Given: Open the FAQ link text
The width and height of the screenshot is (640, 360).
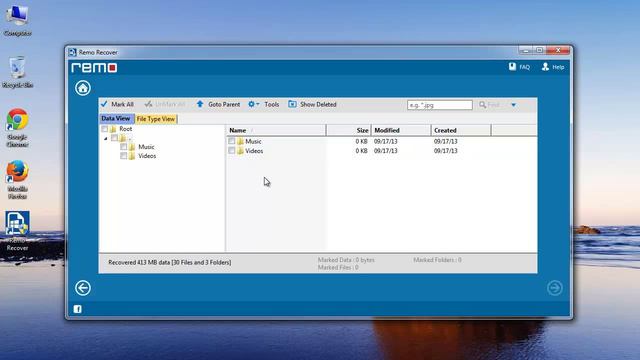Looking at the screenshot, I should point(524,67).
